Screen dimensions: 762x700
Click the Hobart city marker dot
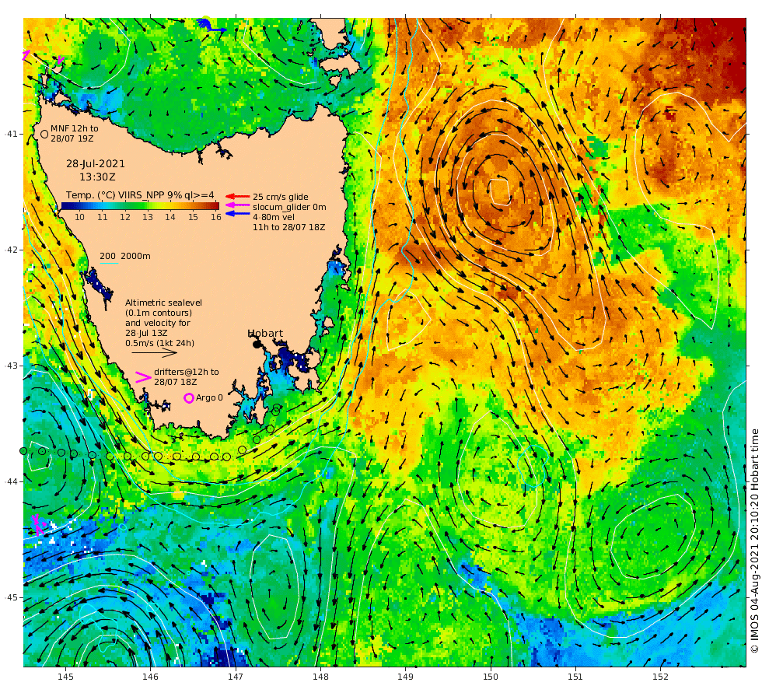[x=257, y=344]
